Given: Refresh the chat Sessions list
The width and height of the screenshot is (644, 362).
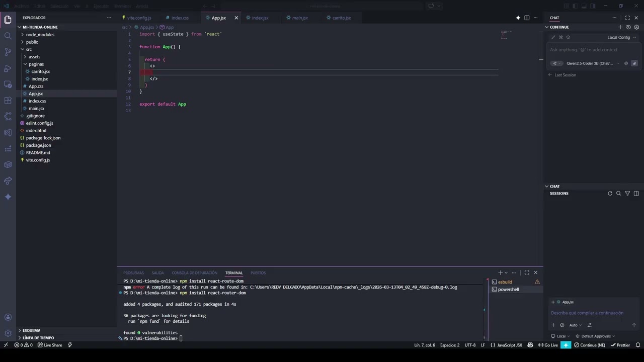Looking at the screenshot, I should (x=610, y=194).
